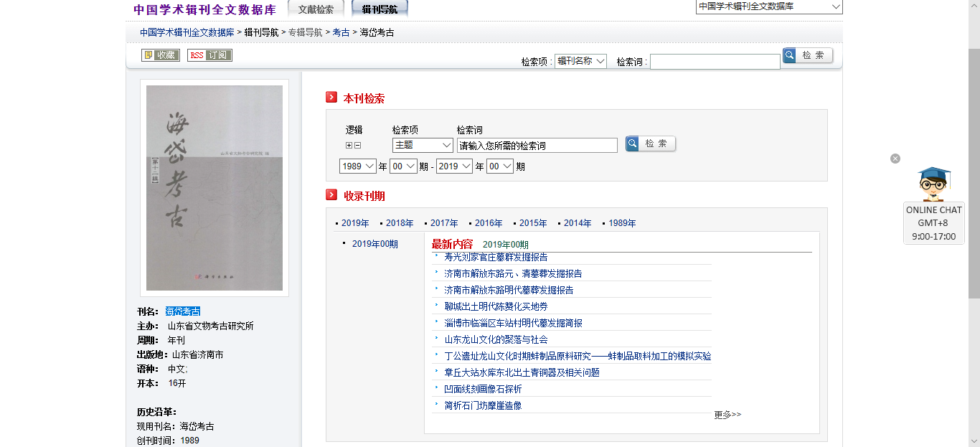Click the top 检索 search button

tap(808, 55)
